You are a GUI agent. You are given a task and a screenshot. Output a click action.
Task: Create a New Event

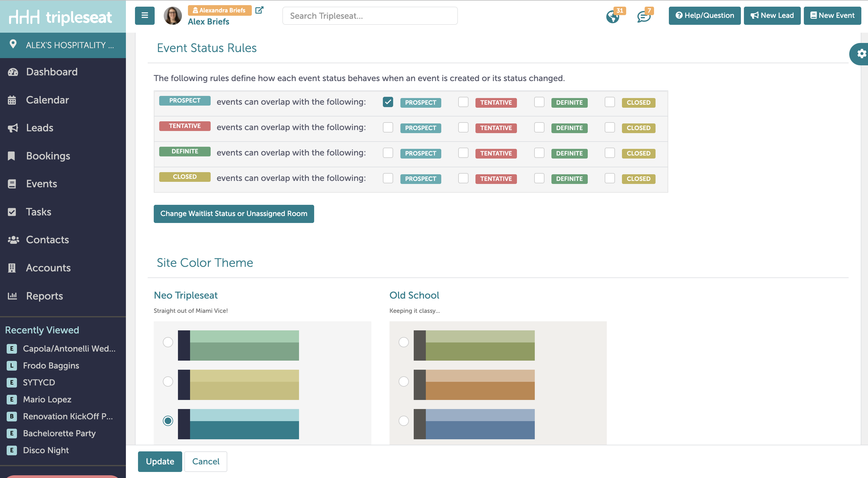pyautogui.click(x=832, y=15)
